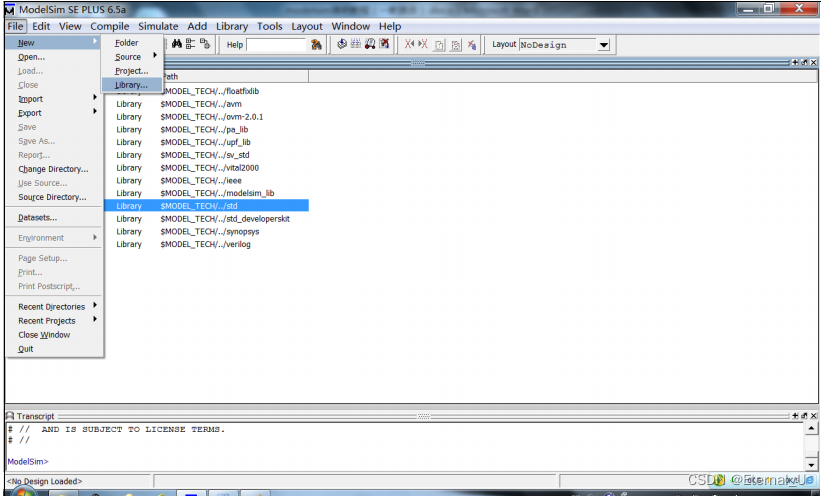Screen dimensions: 821x496
Task: Click the binoculars Find icon
Action: tap(176, 45)
